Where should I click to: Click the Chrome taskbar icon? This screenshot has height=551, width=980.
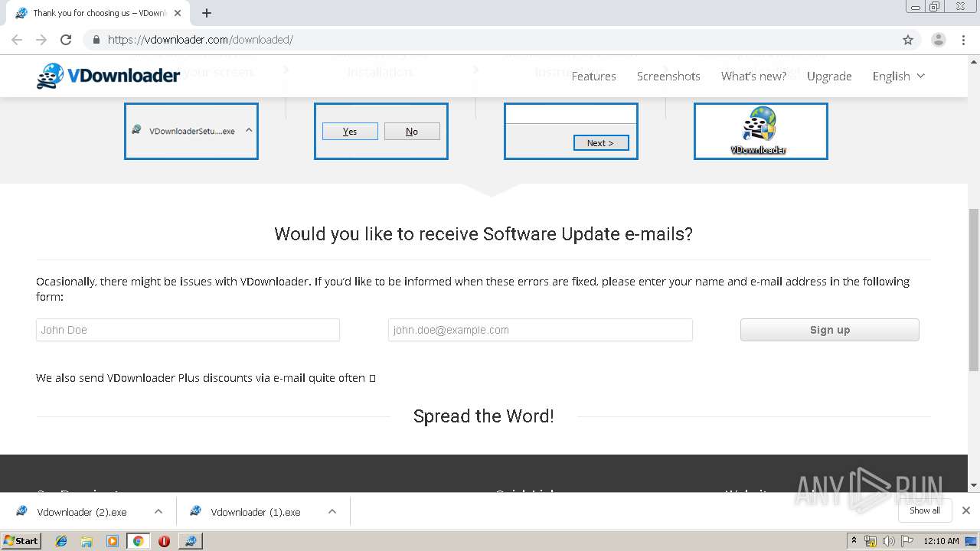click(138, 541)
